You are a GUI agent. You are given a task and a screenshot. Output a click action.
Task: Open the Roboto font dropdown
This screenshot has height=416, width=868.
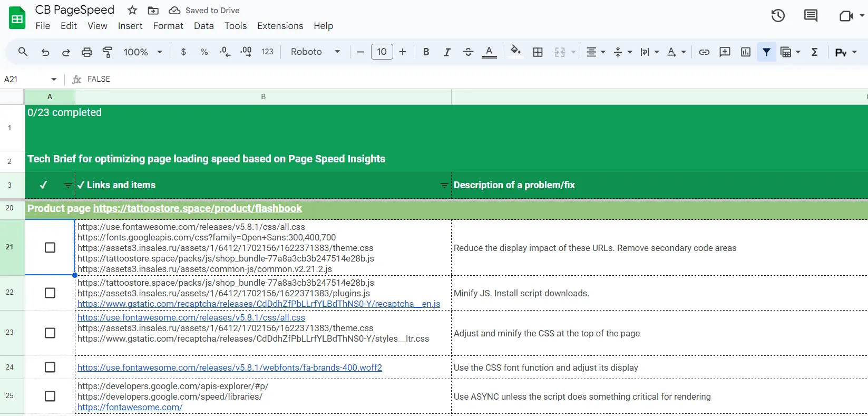pos(315,52)
